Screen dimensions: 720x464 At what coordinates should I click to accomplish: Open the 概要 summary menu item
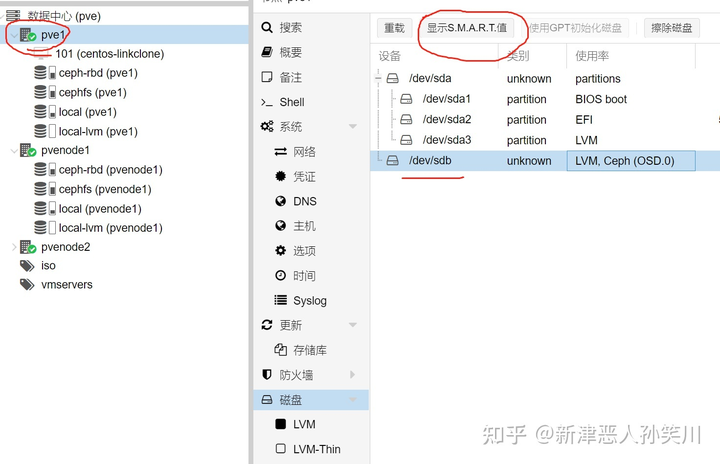(x=311, y=52)
